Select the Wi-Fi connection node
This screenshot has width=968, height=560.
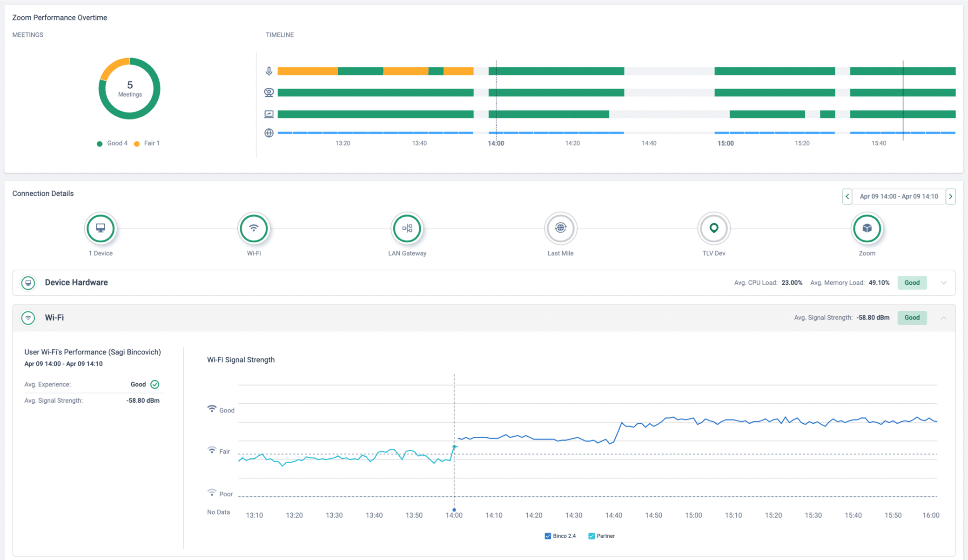pos(254,228)
